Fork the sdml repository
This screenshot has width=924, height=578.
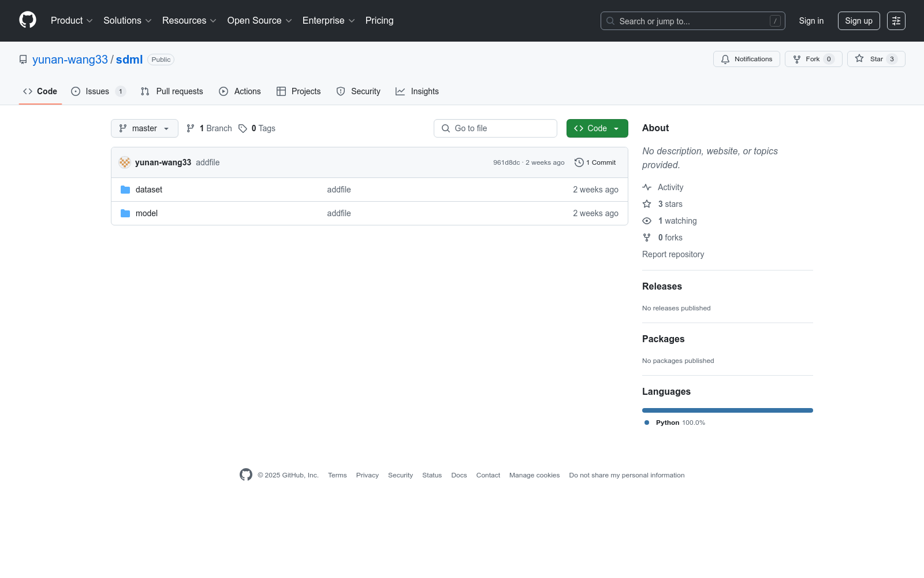click(813, 59)
